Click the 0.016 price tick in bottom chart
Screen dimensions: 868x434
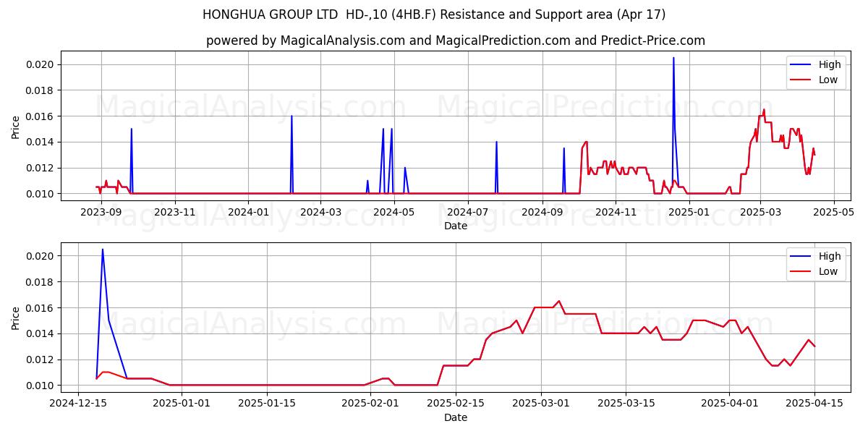(41, 308)
